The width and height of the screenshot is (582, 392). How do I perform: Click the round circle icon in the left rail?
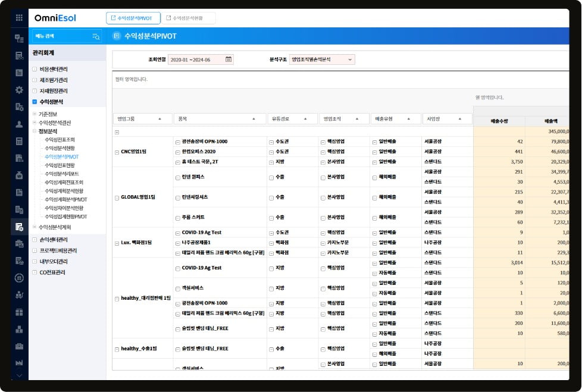[x=19, y=278]
